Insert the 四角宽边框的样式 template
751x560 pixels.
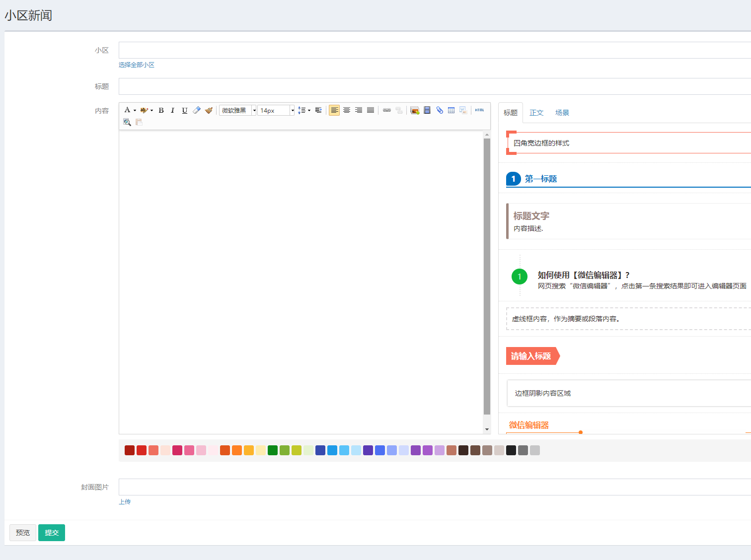[x=628, y=143]
